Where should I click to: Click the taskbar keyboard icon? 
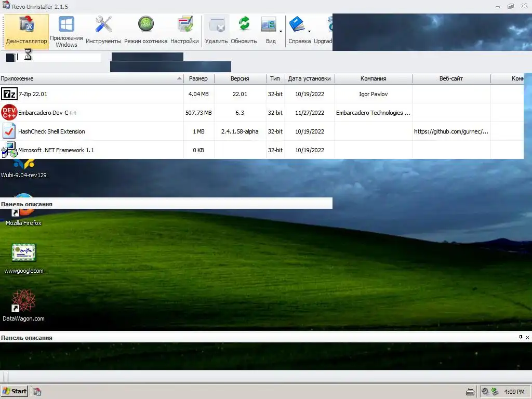point(470,392)
